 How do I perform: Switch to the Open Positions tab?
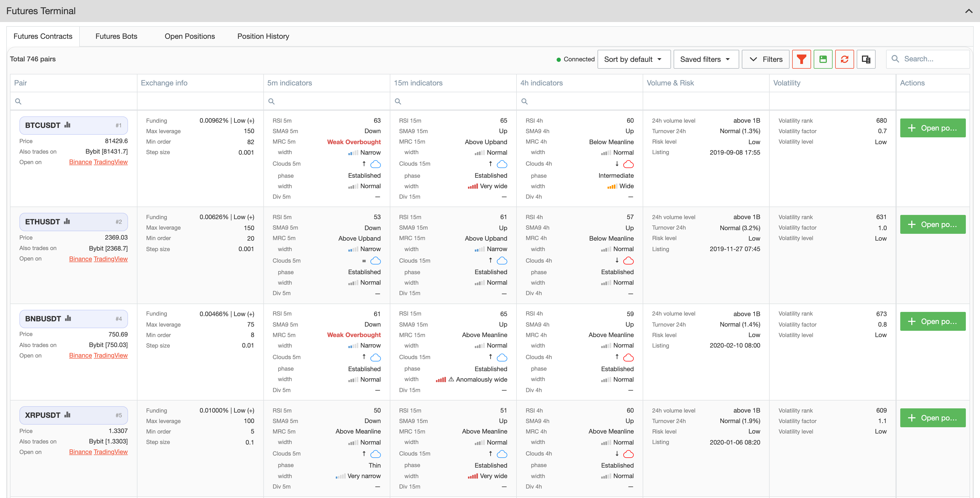tap(190, 36)
